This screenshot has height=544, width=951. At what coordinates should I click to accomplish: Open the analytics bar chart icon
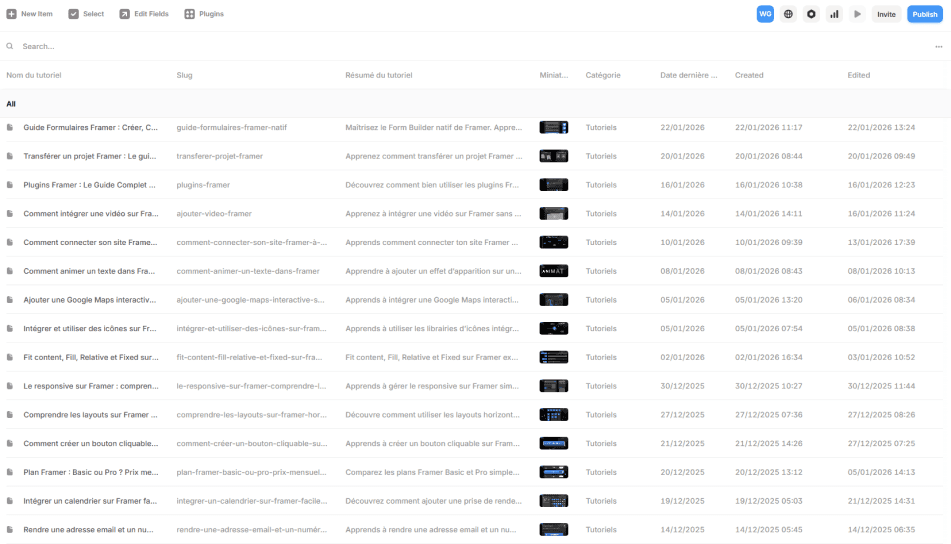tap(835, 14)
